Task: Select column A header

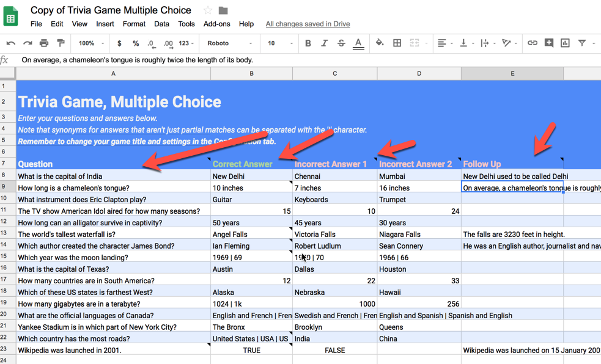Action: click(113, 73)
